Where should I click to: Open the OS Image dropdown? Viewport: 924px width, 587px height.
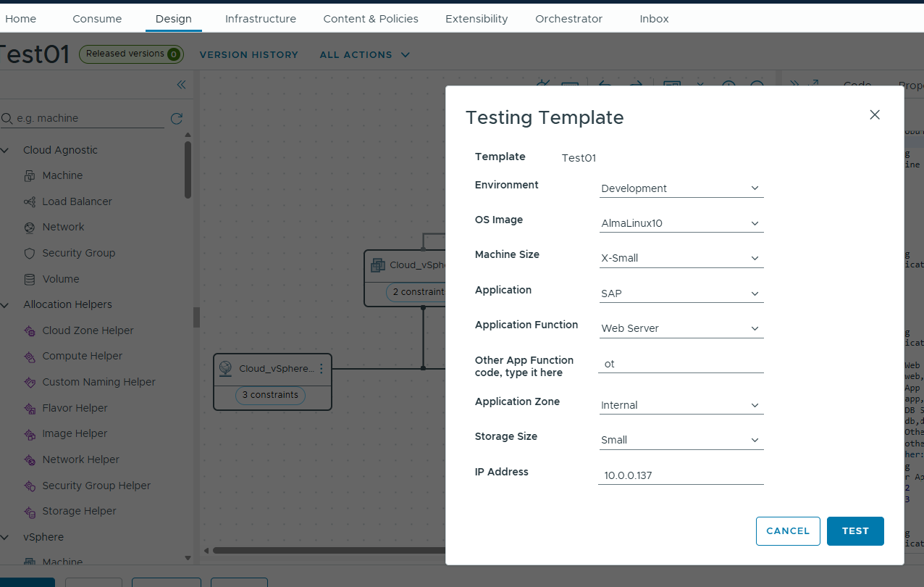tap(681, 223)
